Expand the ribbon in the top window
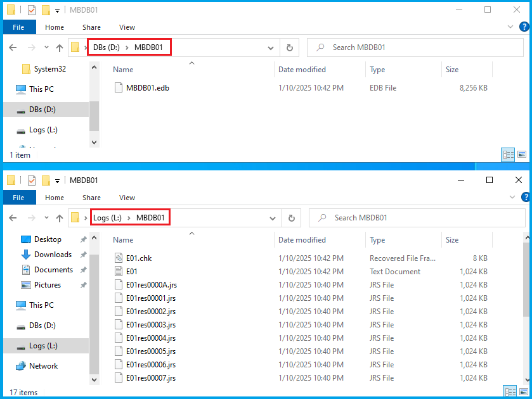This screenshot has height=399, width=532. click(511, 27)
